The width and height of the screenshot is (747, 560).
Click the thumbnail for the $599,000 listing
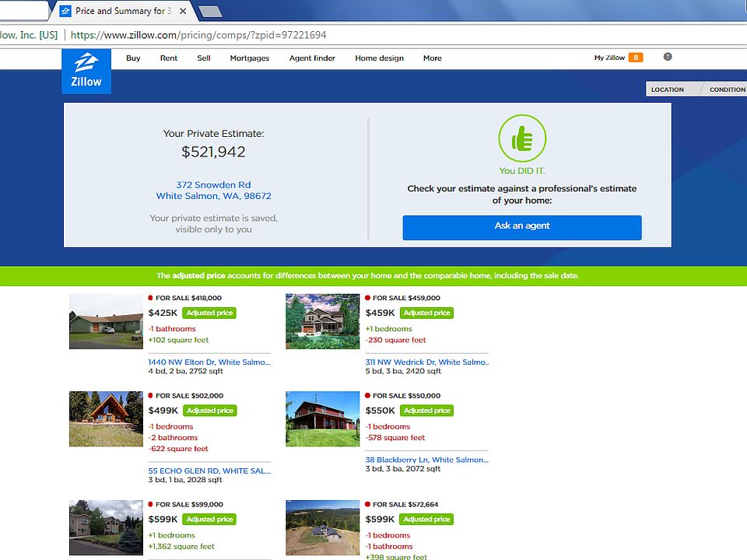(x=106, y=527)
